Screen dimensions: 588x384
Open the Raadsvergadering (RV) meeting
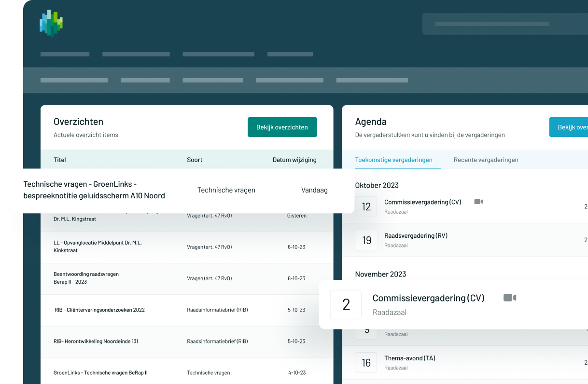click(416, 236)
